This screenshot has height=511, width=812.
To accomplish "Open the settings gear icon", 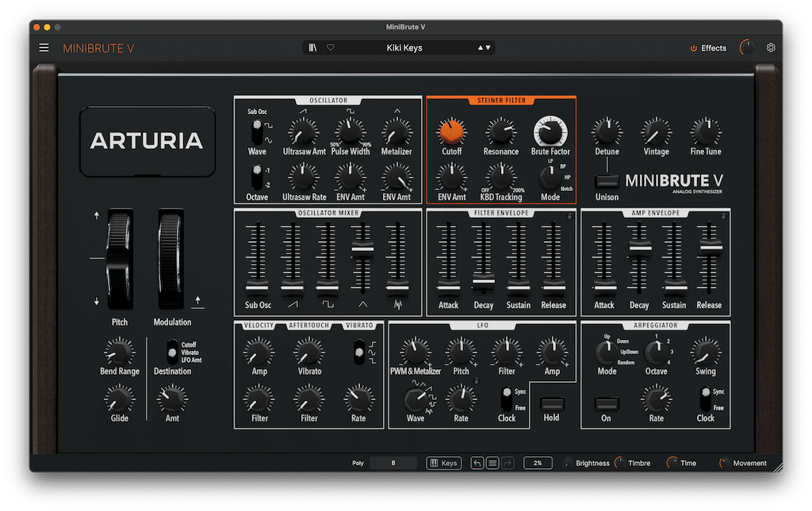I will coord(771,48).
